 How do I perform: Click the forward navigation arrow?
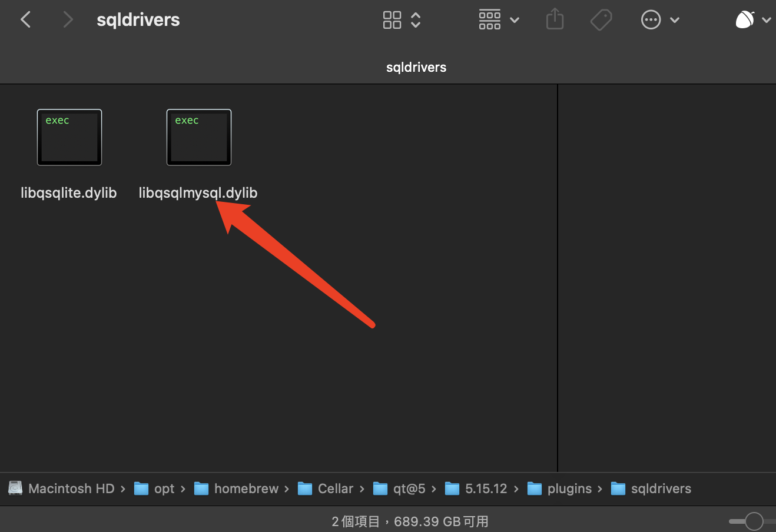pos(68,20)
